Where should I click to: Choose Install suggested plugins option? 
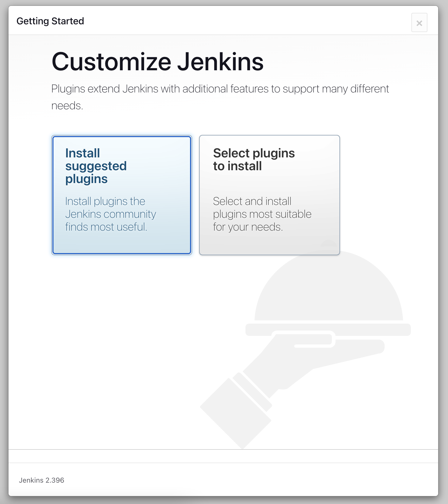(122, 195)
